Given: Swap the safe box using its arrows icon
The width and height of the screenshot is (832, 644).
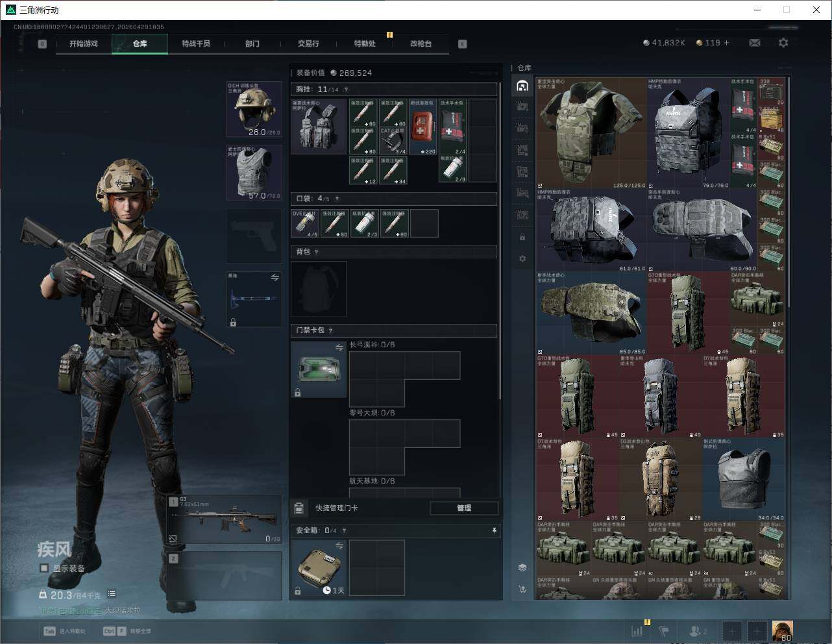Looking at the screenshot, I should [339, 547].
